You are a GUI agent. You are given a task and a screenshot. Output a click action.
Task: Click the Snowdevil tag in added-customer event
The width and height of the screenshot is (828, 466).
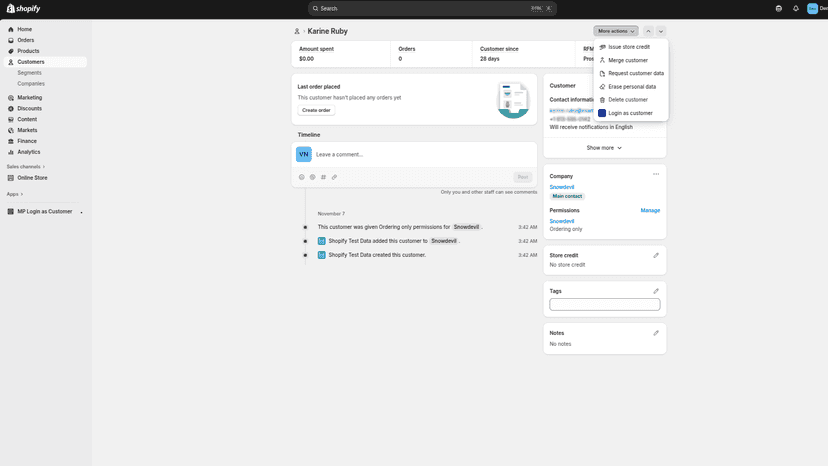click(x=444, y=241)
